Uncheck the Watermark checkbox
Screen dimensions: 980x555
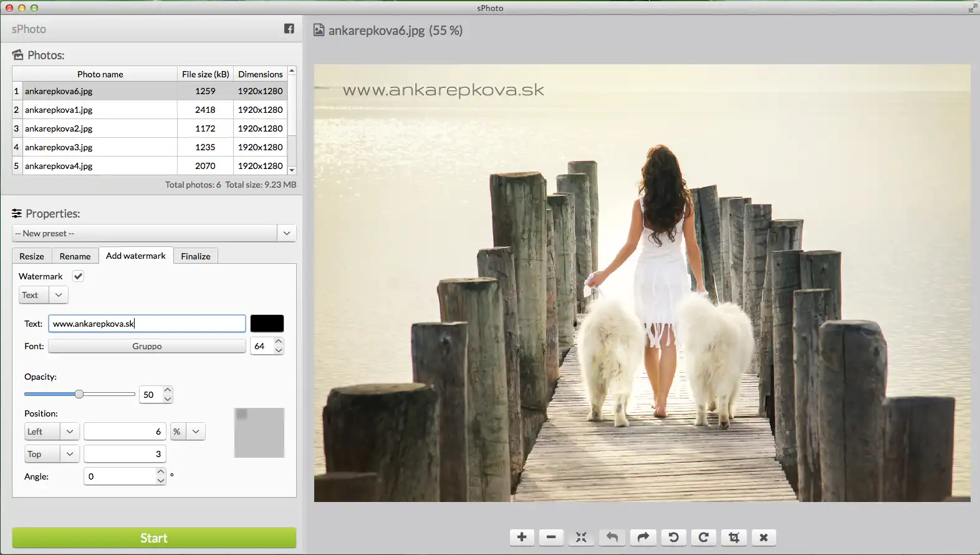tap(78, 276)
